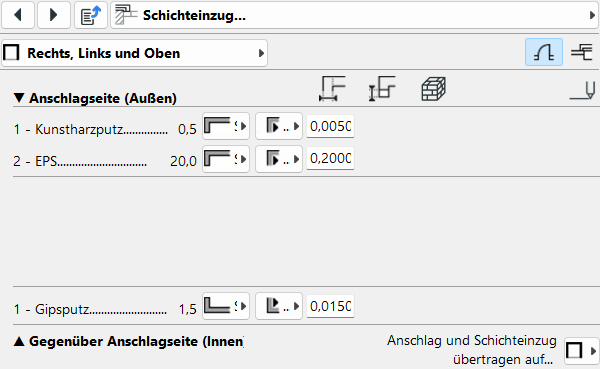Screen dimensions: 600x369
Task: Select the curved reveal profile icon
Action: (544, 52)
